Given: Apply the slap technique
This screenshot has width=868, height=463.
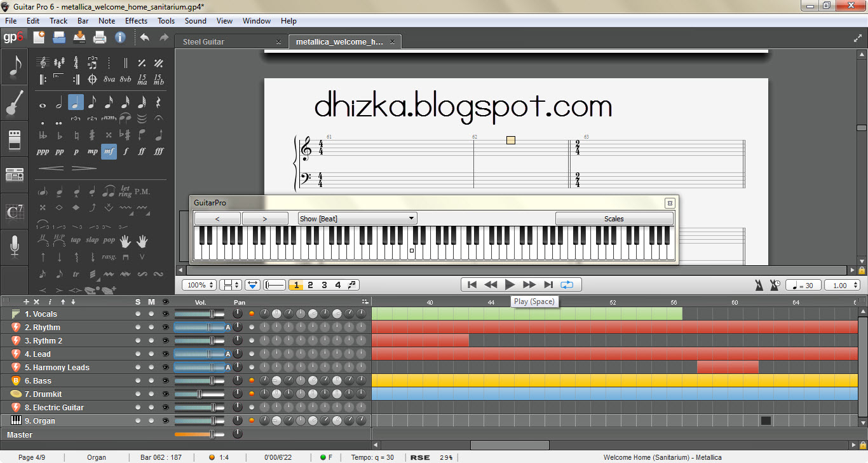Looking at the screenshot, I should click(x=92, y=240).
